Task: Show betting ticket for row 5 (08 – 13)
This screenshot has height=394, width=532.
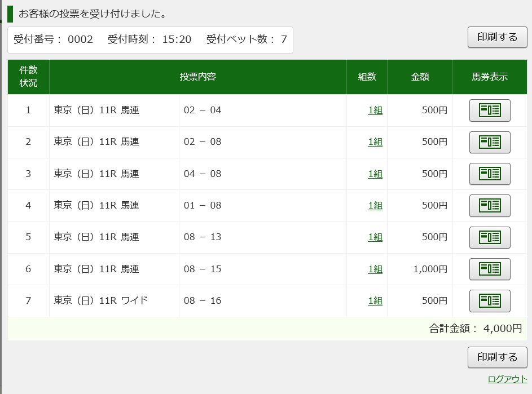Action: pyautogui.click(x=490, y=237)
